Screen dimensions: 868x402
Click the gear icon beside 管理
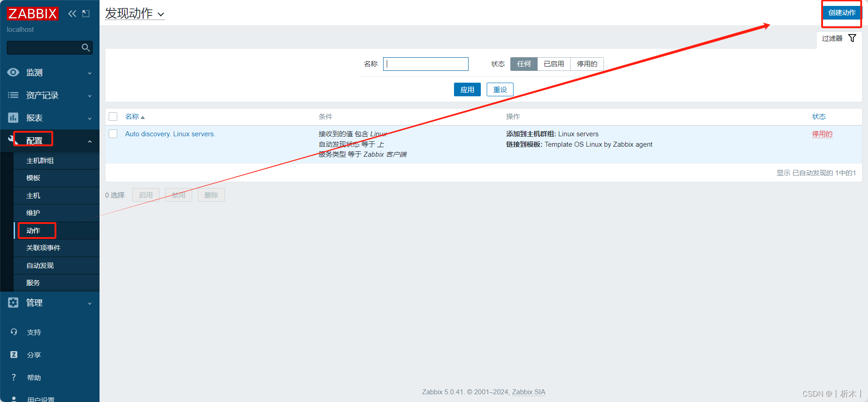tap(14, 303)
